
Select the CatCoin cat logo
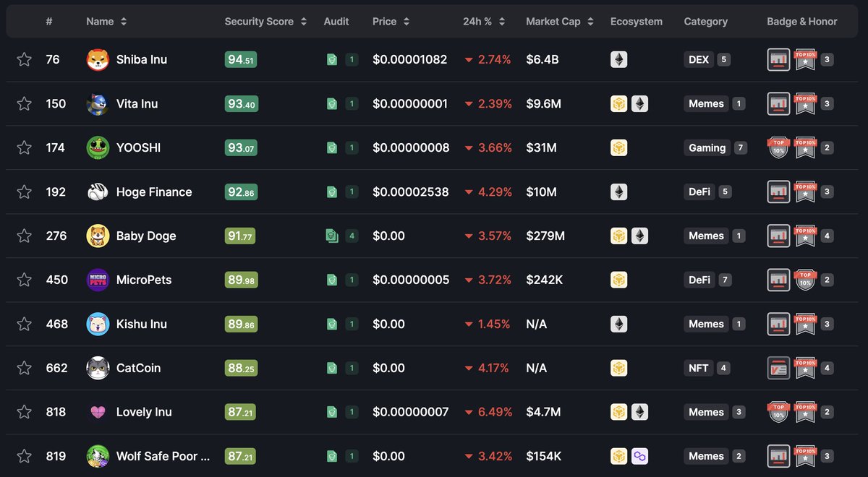pos(98,368)
